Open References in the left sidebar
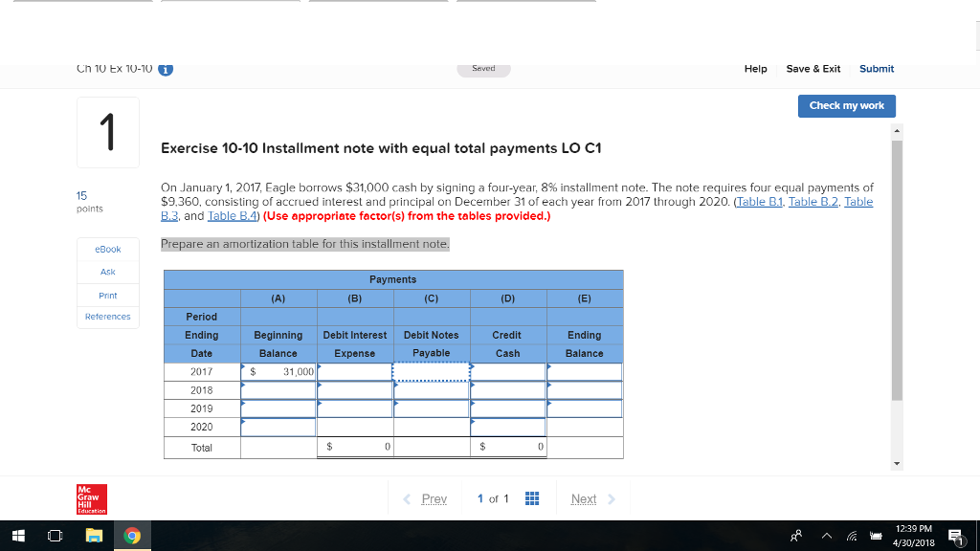Viewport: 980px width, 551px height. point(107,316)
